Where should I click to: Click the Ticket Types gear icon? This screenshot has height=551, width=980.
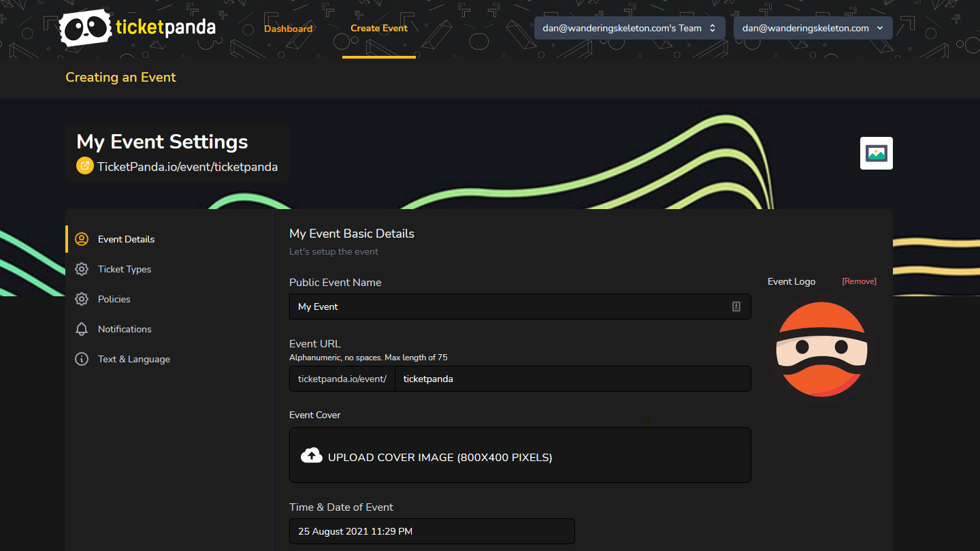82,269
